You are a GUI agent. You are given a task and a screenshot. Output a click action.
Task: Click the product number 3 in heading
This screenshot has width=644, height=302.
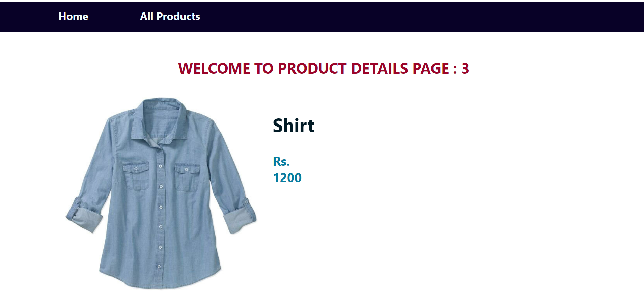click(x=465, y=68)
